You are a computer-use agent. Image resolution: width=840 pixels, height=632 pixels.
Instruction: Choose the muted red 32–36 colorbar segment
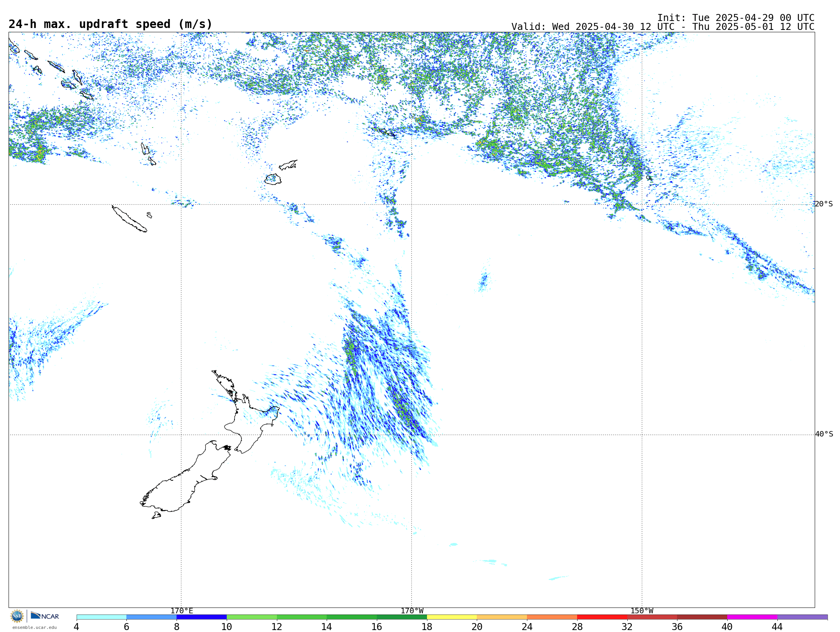click(x=652, y=617)
